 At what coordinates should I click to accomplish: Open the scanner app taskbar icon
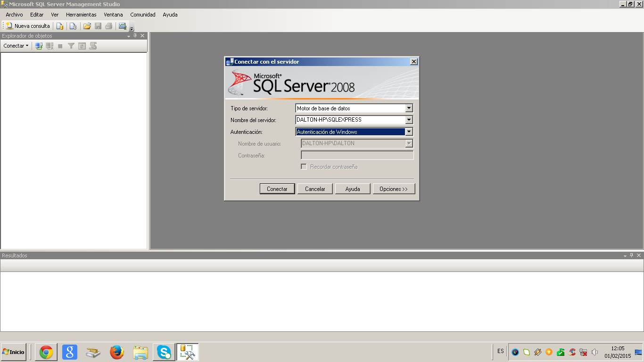[93, 352]
